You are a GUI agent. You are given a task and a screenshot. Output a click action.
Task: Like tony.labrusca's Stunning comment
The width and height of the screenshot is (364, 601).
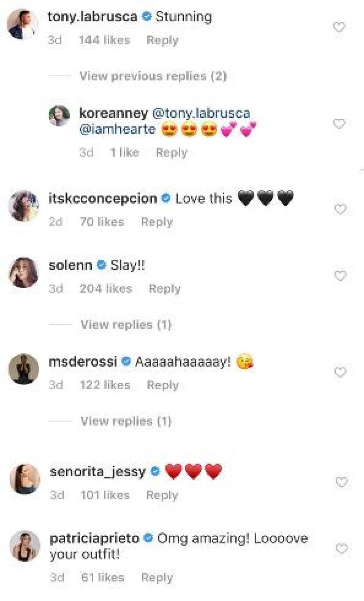coord(339,27)
